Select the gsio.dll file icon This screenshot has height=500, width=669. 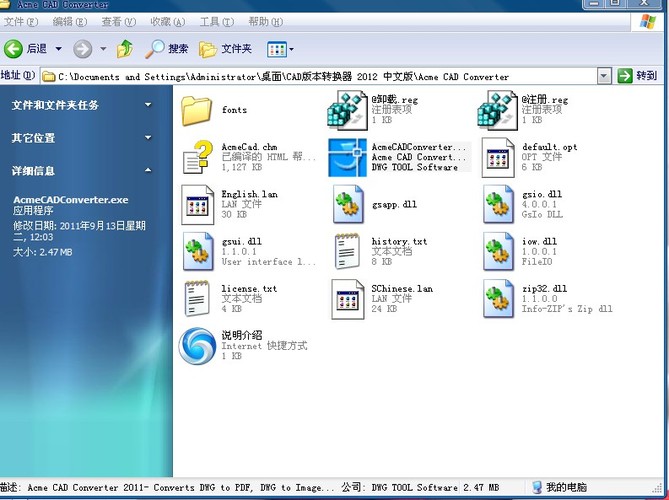pyautogui.click(x=498, y=204)
